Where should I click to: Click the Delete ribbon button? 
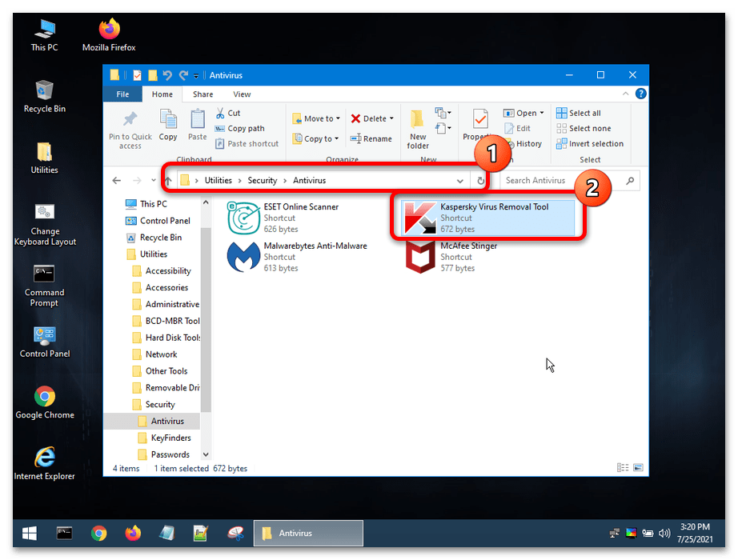[368, 118]
